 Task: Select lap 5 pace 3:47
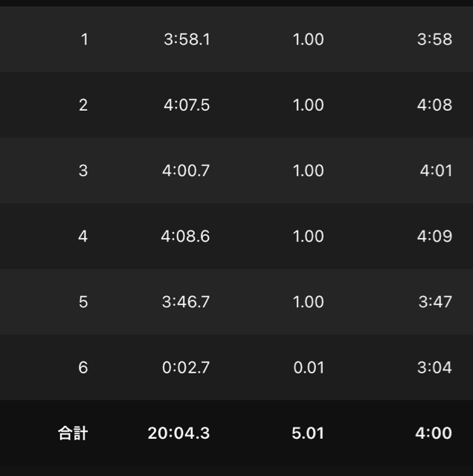434,301
